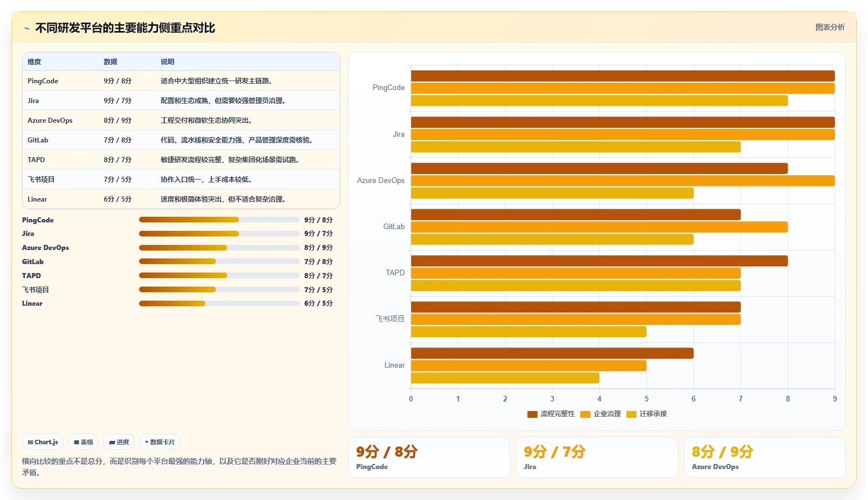Click Azure DevOps y-axis label in chart
This screenshot has height=500, width=868.
pyautogui.click(x=381, y=181)
